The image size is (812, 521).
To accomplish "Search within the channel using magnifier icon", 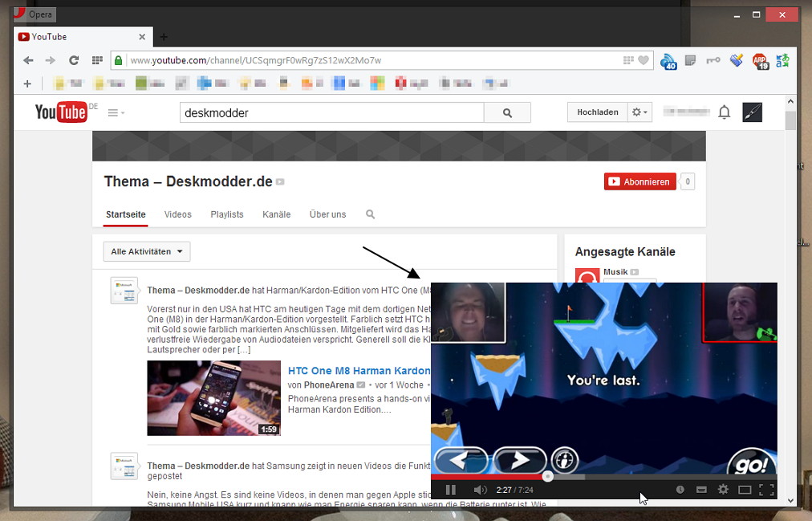I will 370,214.
